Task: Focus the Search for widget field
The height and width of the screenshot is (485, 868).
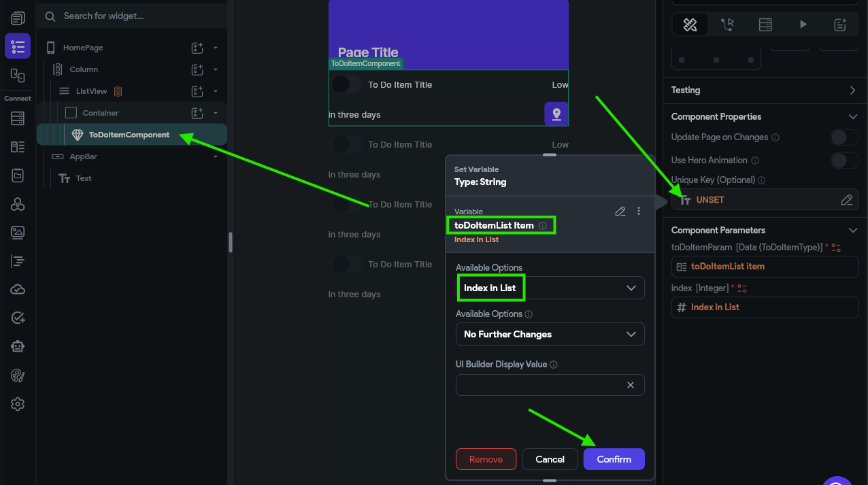Action: click(x=132, y=16)
